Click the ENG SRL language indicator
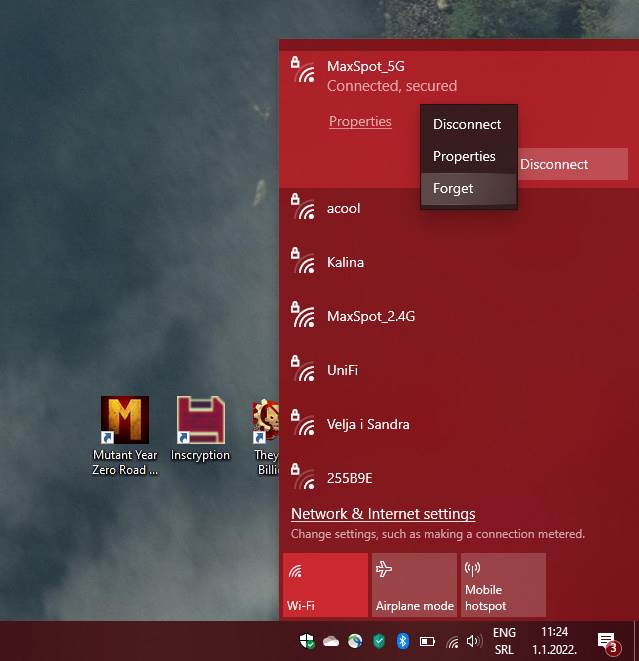639x661 pixels. pos(504,641)
